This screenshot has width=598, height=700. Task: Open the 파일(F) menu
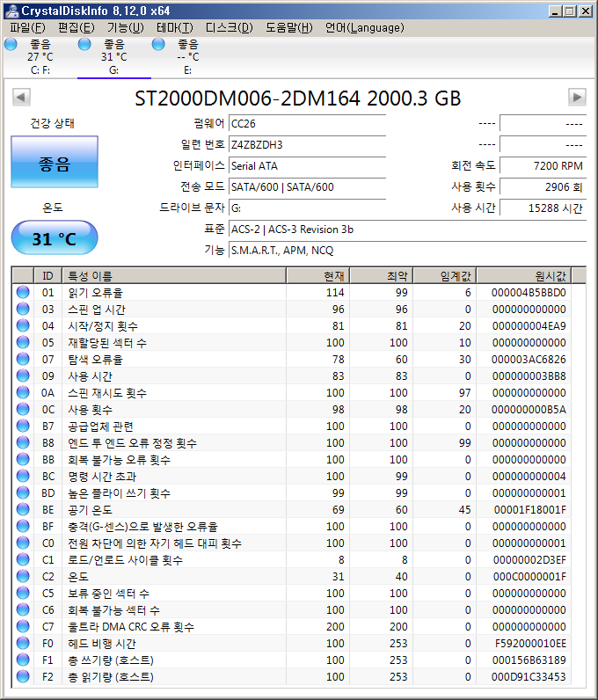coord(27,27)
